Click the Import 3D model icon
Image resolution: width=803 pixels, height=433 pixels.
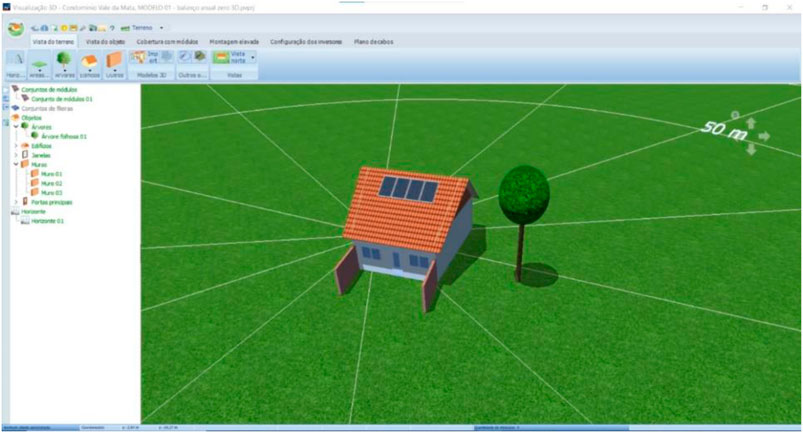138,57
